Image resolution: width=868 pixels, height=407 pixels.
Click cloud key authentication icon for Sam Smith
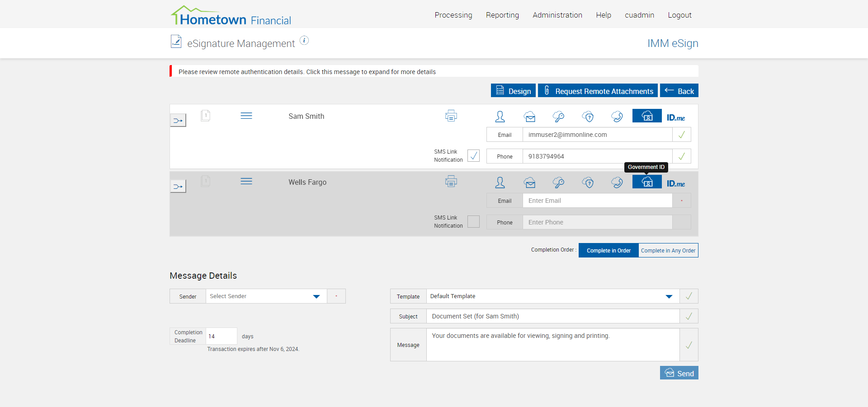tap(558, 117)
